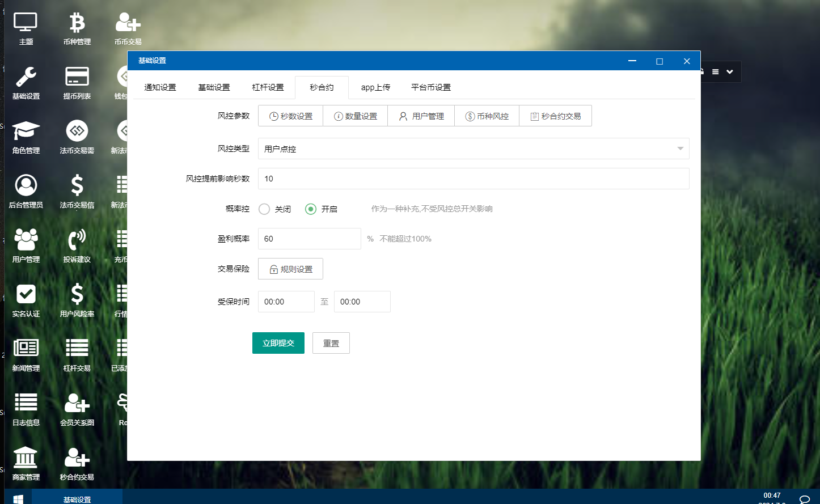Expand the top-right chevron menu
This screenshot has width=820, height=504.
pos(730,72)
